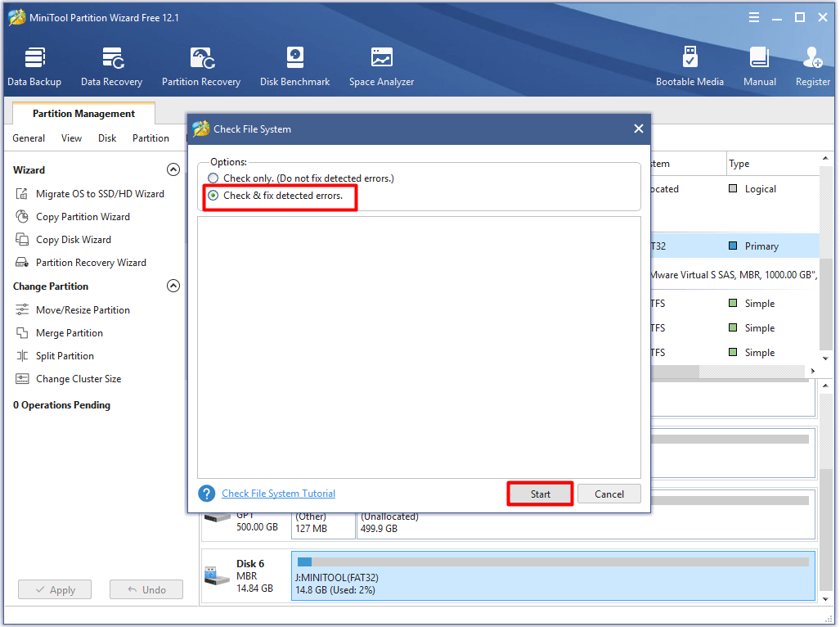Collapse the Wizard section
840x627 pixels.
(173, 169)
